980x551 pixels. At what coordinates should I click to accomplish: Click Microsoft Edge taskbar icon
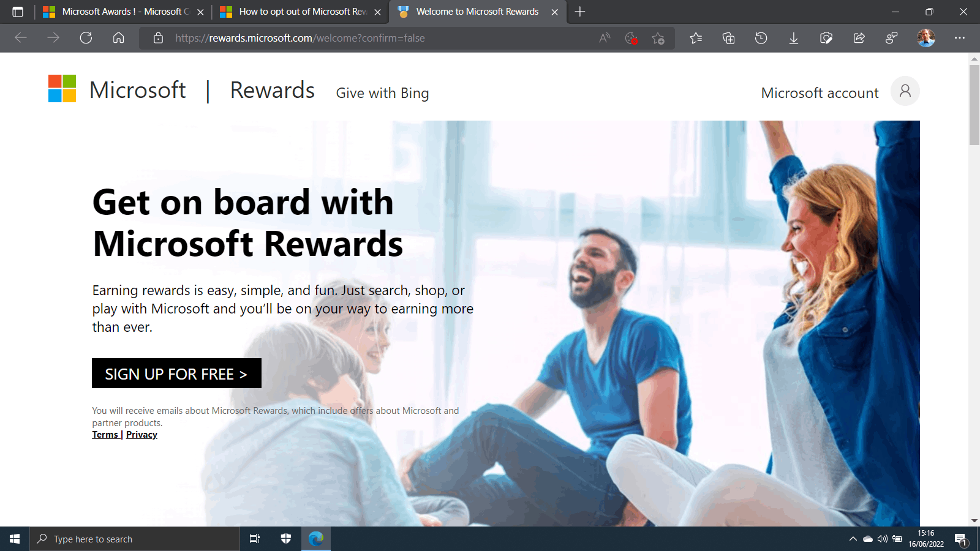316,539
